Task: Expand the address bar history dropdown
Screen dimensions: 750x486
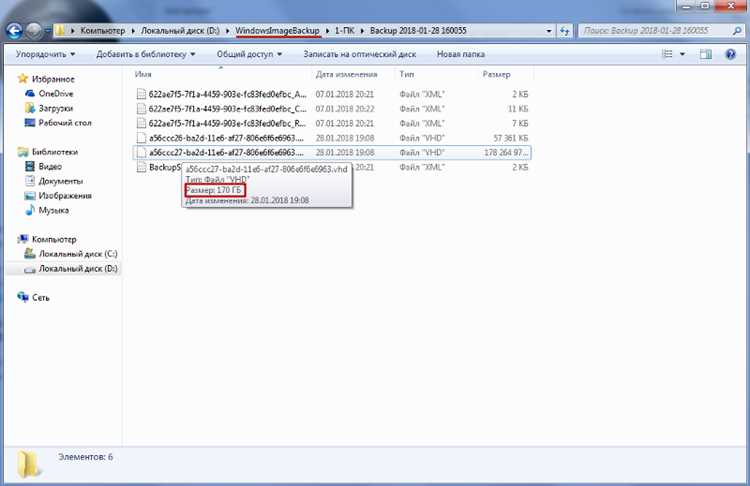Action: click(x=549, y=31)
